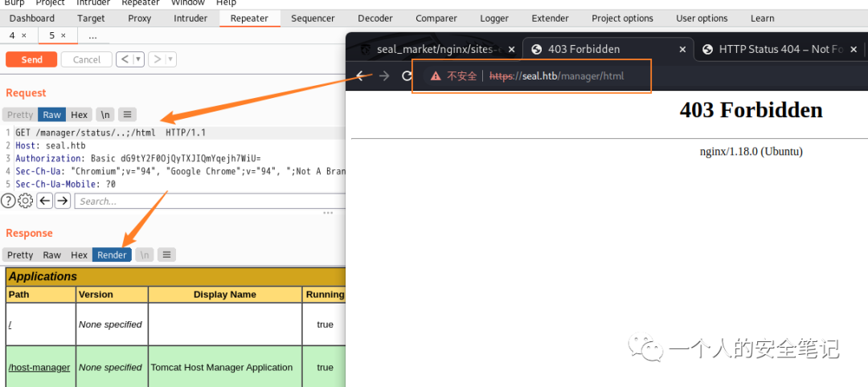Viewport: 868px width, 387px height.
Task: Open the Sequencer tab
Action: [x=313, y=18]
